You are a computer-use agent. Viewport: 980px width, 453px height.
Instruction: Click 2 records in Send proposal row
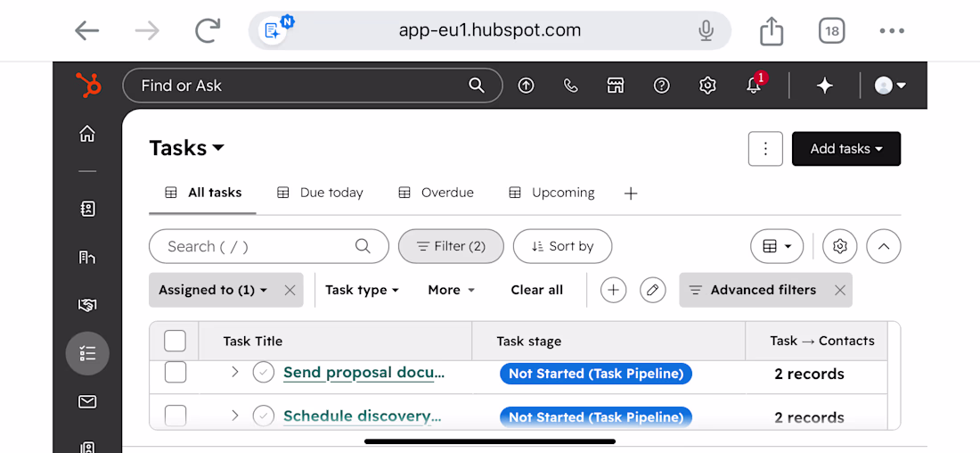point(809,375)
